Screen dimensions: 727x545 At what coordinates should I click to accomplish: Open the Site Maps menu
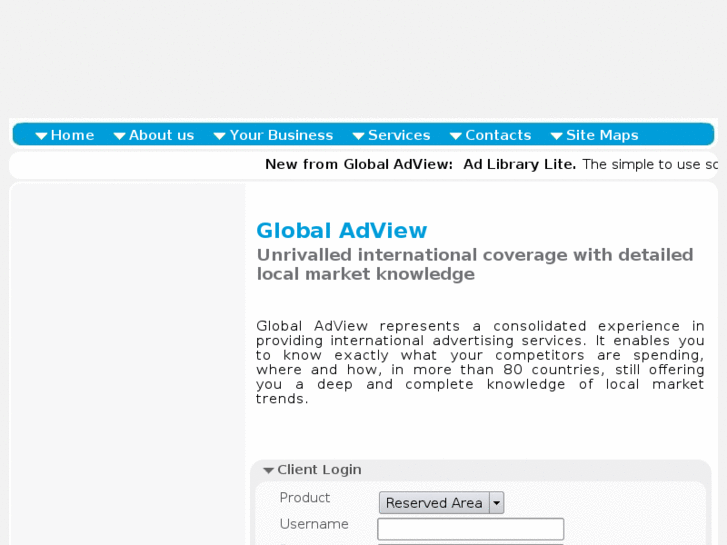(x=602, y=135)
